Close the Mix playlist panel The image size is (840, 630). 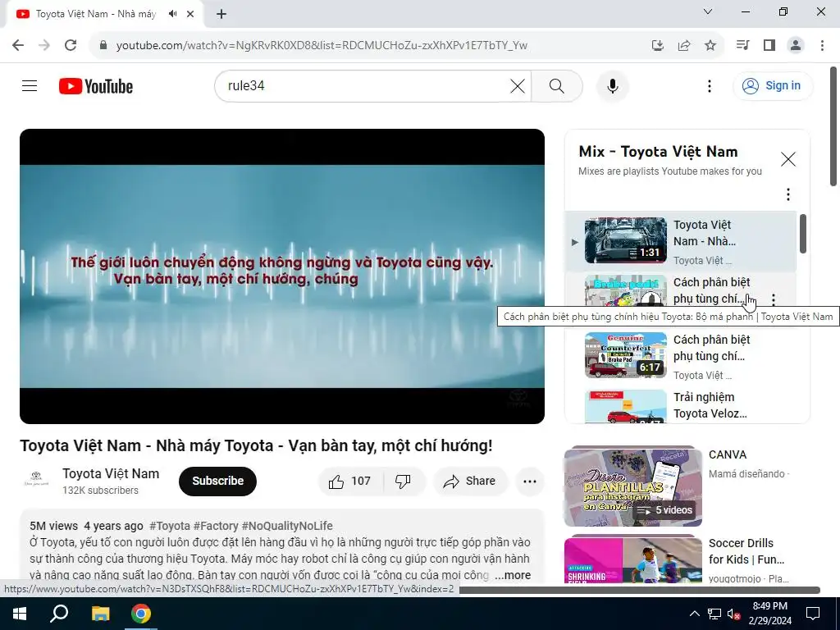pos(788,159)
